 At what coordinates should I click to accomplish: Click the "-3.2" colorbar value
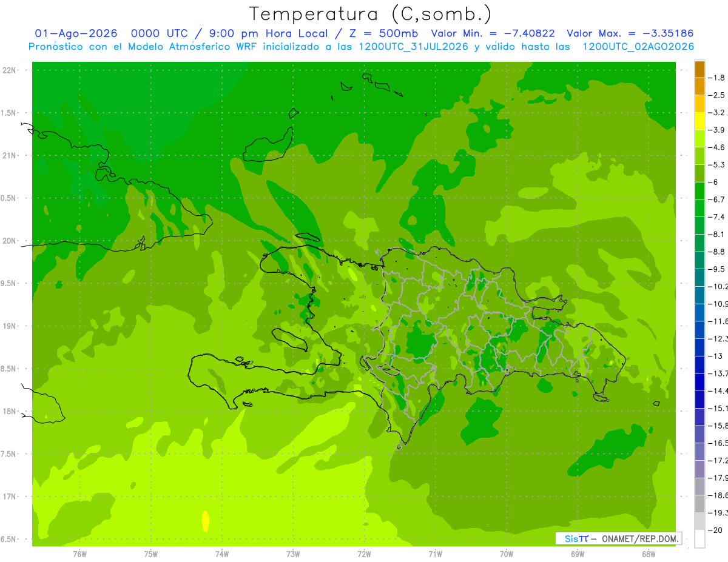[717, 113]
